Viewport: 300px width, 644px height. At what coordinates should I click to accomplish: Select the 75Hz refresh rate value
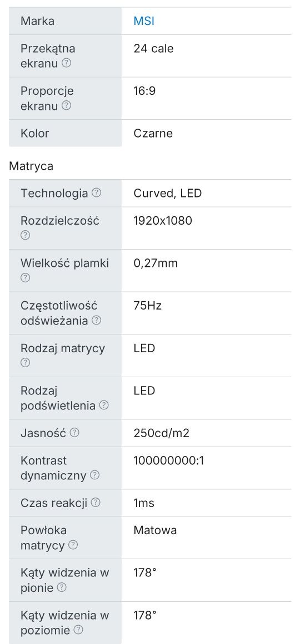147,306
